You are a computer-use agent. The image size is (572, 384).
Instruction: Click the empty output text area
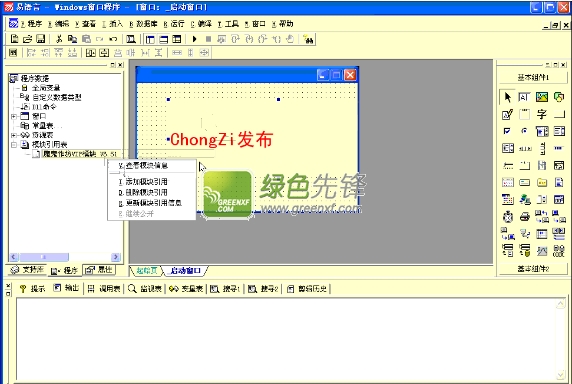(x=286, y=339)
